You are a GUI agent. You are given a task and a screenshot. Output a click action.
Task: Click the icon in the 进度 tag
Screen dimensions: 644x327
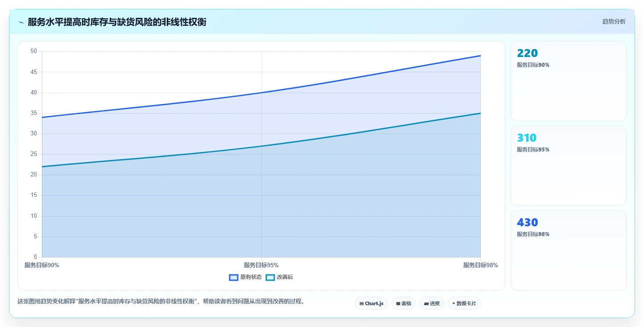(426, 304)
